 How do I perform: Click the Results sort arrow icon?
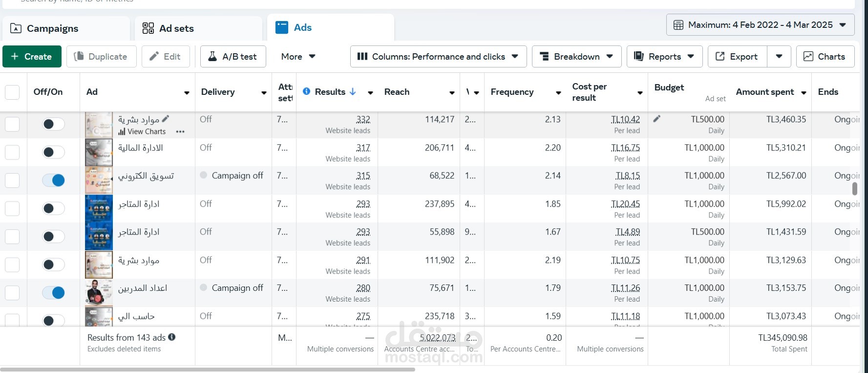pos(353,91)
